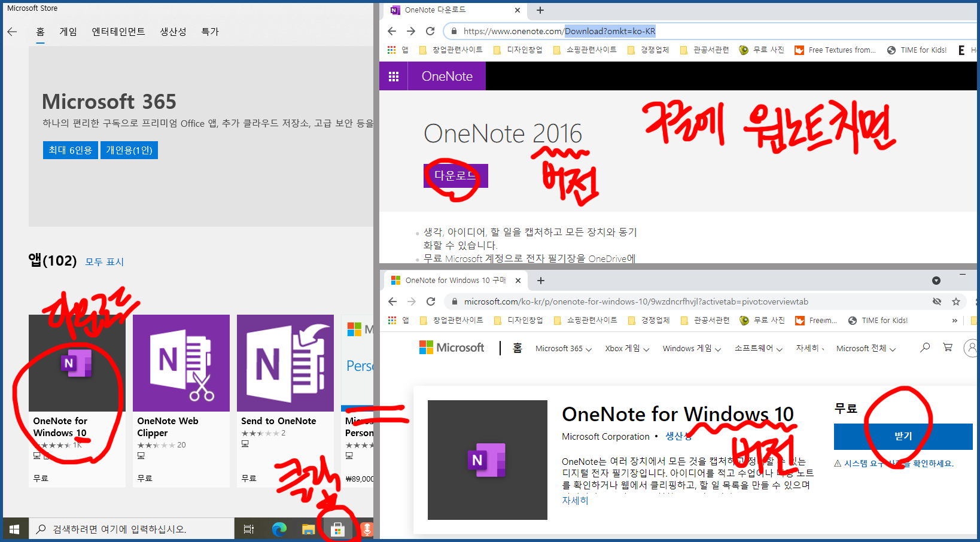Open the 경쟁업체 bookmark folder in the top browser
The height and width of the screenshot is (542, 980).
(649, 50)
